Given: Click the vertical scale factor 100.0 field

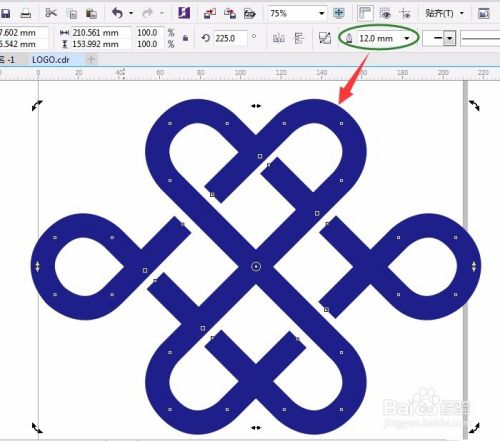Looking at the screenshot, I should coord(149,44).
